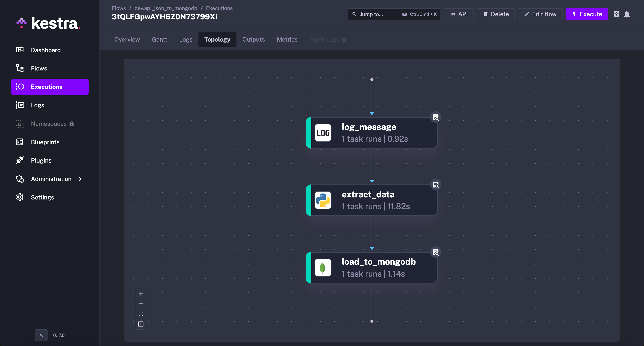This screenshot has width=644, height=346.
Task: Switch to the Gantt tab
Action: click(159, 39)
